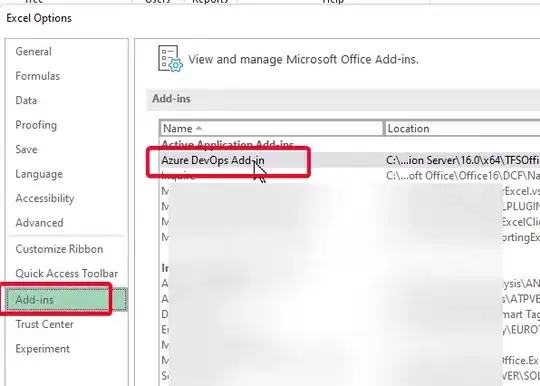Select Azure DevOps Add-in row

350,160
